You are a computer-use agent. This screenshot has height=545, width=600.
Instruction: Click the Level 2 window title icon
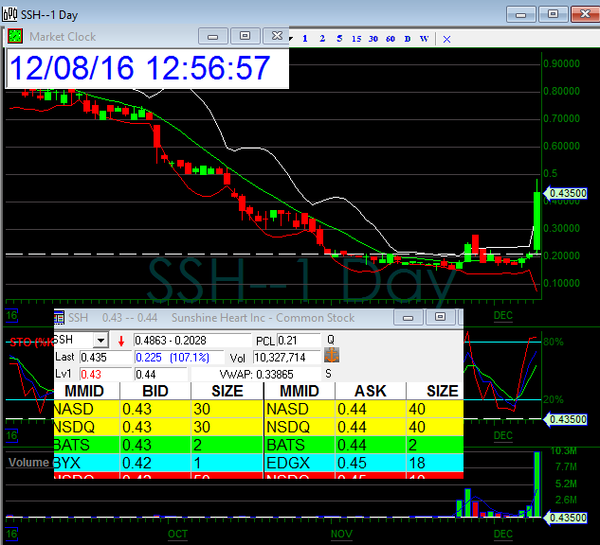59,318
